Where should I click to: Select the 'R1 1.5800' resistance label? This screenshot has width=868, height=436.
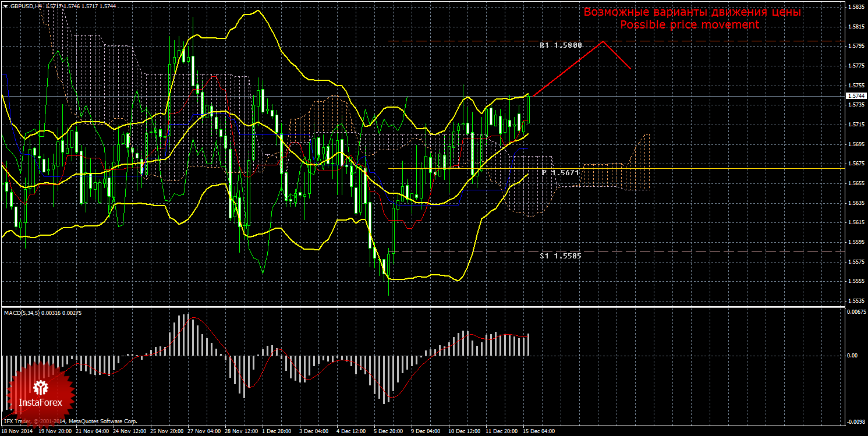click(561, 45)
